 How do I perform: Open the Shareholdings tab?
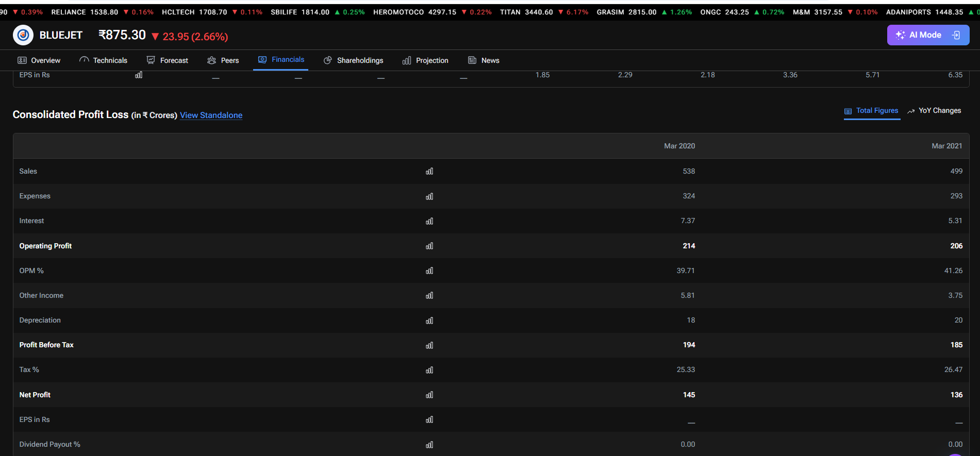point(353,60)
